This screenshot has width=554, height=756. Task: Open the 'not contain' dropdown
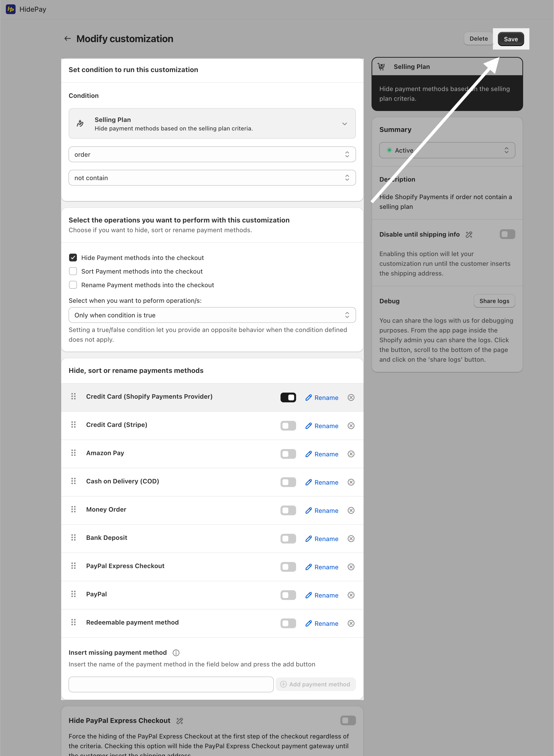tap(212, 178)
